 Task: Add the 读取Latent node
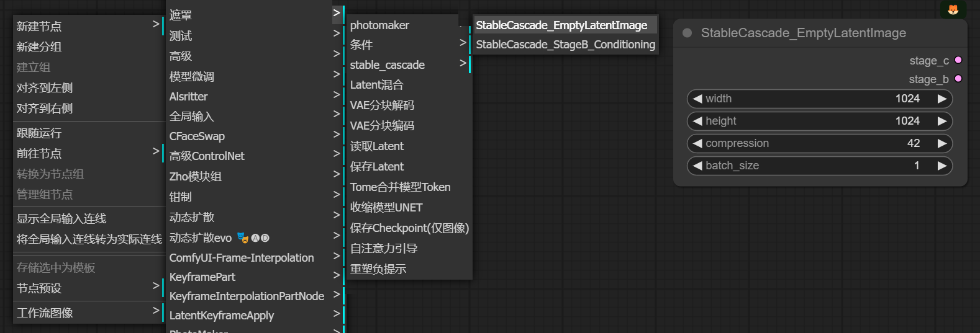(x=409, y=146)
